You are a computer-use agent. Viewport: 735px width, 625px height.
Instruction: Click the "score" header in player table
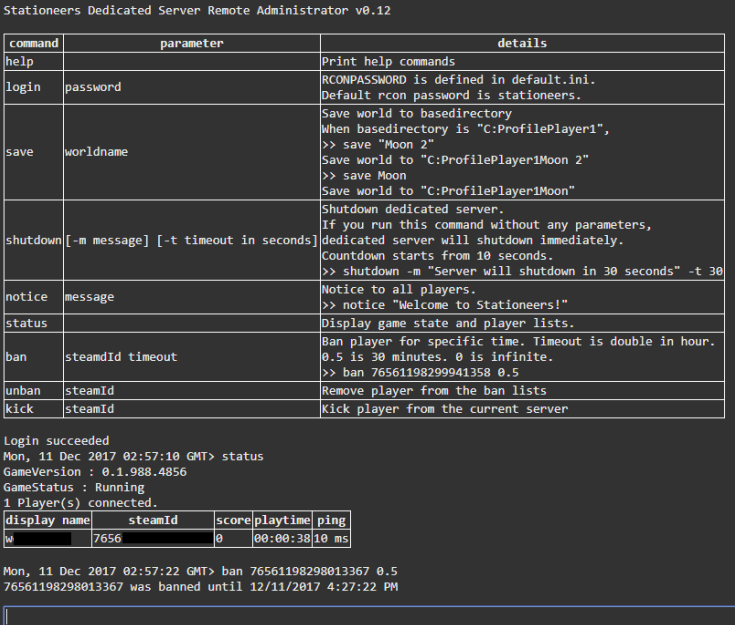(x=231, y=521)
